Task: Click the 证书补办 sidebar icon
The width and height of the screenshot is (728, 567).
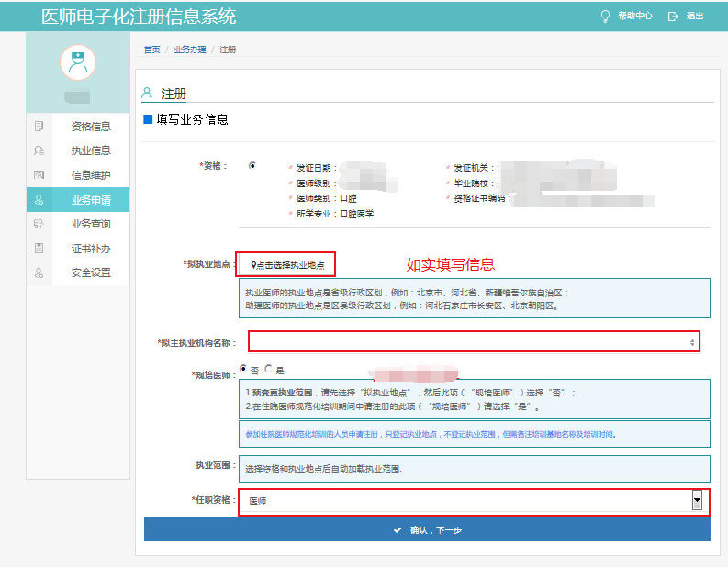Action: [39, 249]
